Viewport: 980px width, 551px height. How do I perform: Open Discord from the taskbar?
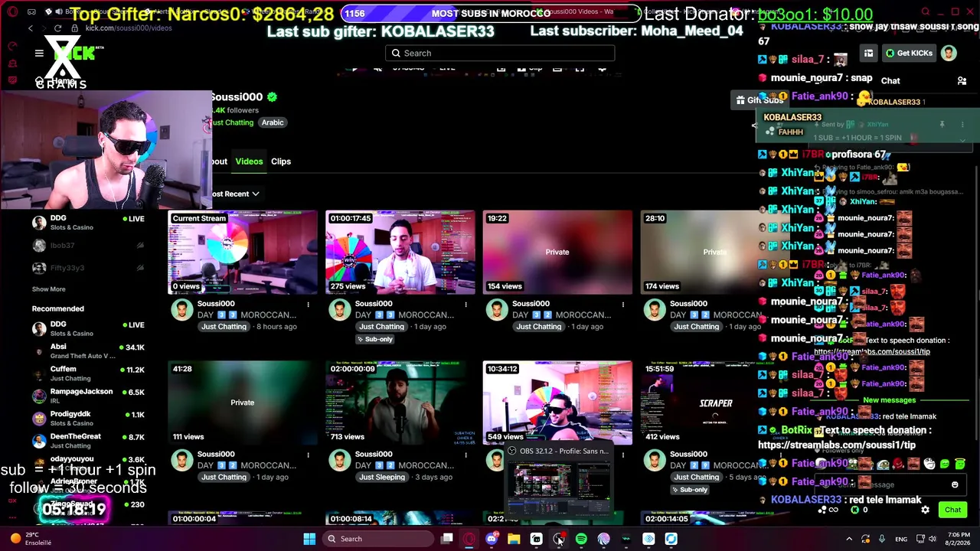pos(492,539)
